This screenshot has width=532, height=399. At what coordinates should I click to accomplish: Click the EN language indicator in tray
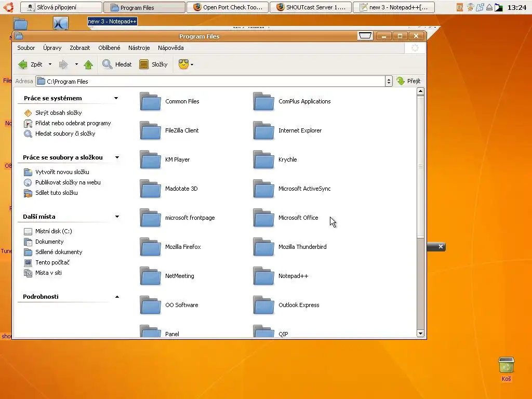pyautogui.click(x=459, y=7)
